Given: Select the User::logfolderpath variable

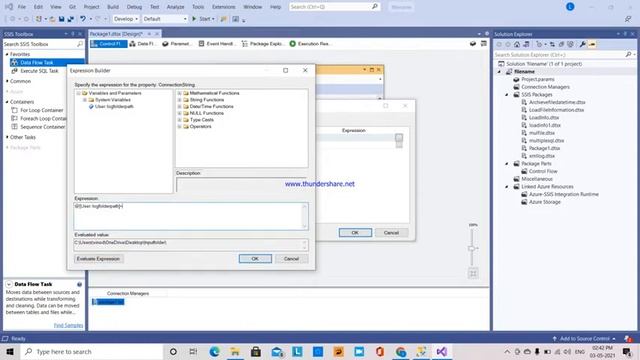Looking at the screenshot, I should [114, 107].
